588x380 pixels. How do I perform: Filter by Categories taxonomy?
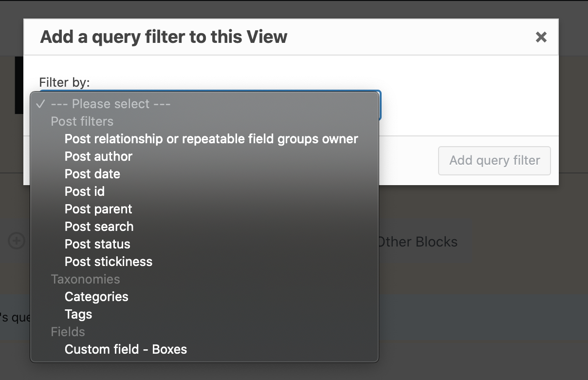point(96,297)
